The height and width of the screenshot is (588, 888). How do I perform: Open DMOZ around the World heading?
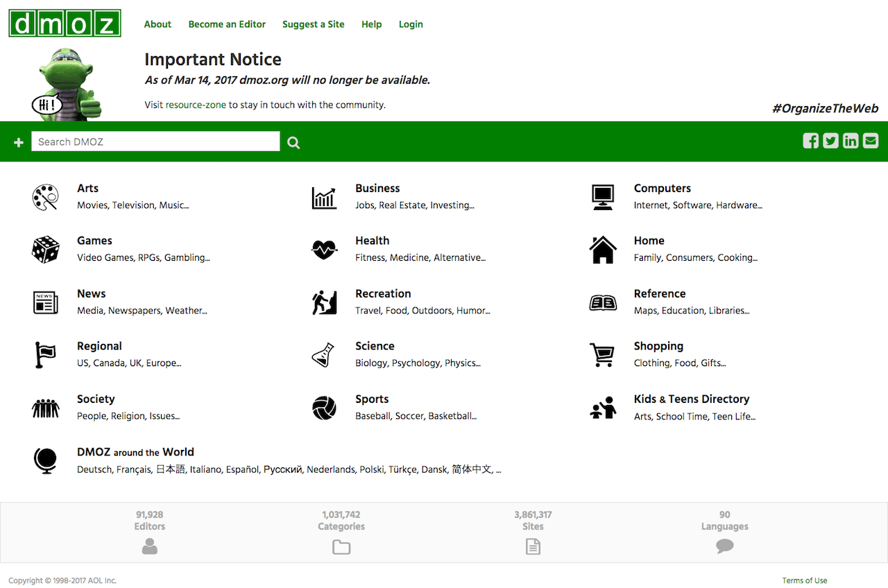135,451
